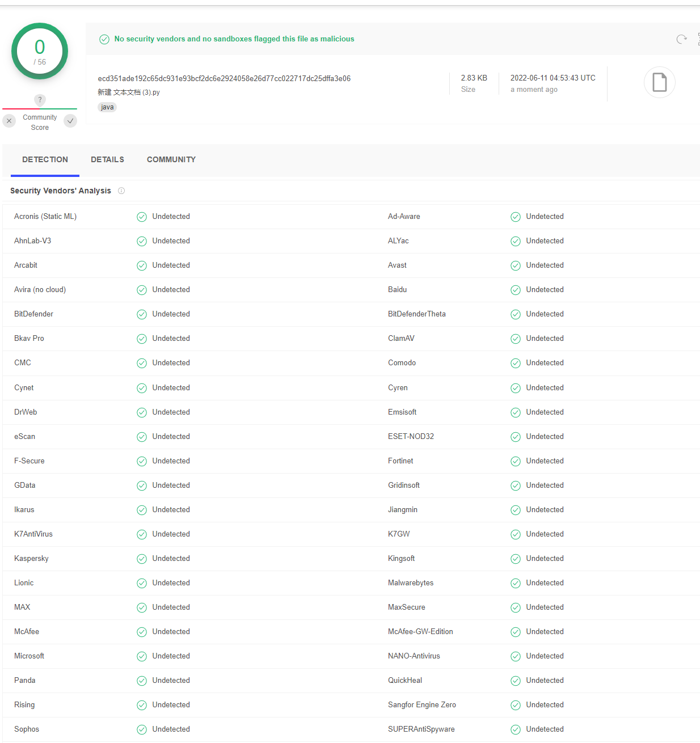Click the Acronis (Static ML) undetected check icon
This screenshot has height=743, width=700.
(x=142, y=217)
